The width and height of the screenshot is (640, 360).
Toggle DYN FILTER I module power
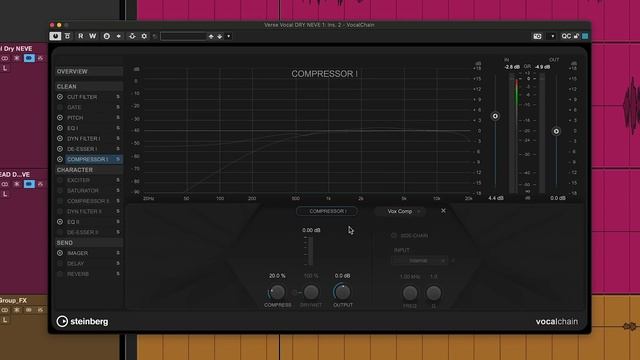[60, 138]
